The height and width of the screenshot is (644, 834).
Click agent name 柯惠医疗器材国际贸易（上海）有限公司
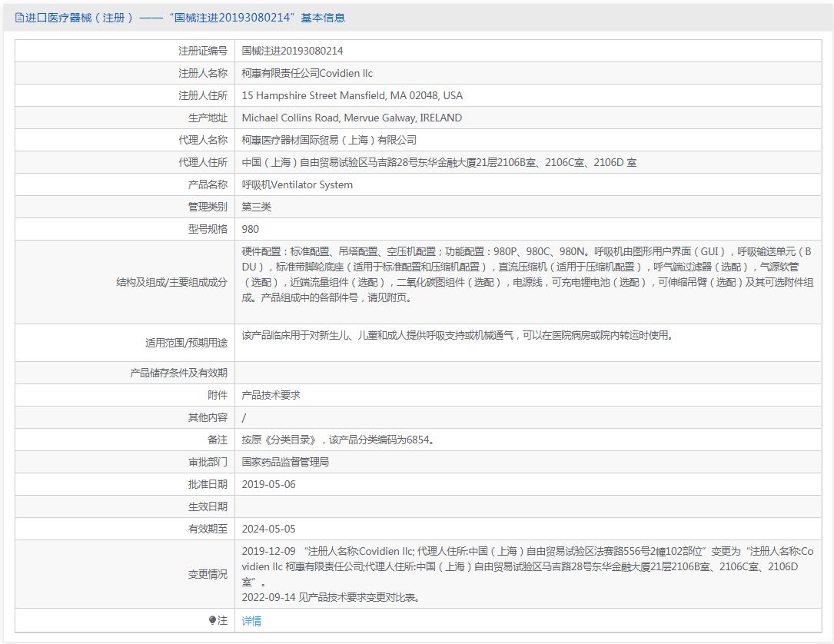(x=329, y=141)
